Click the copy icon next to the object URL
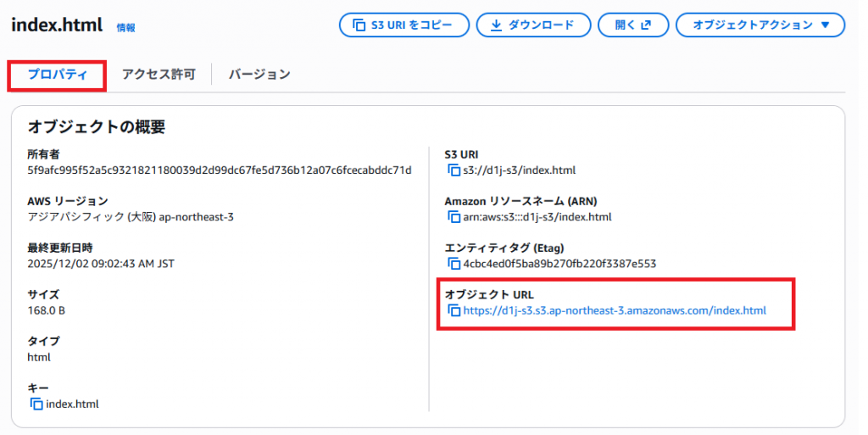This screenshot has height=435, width=868. point(453,310)
